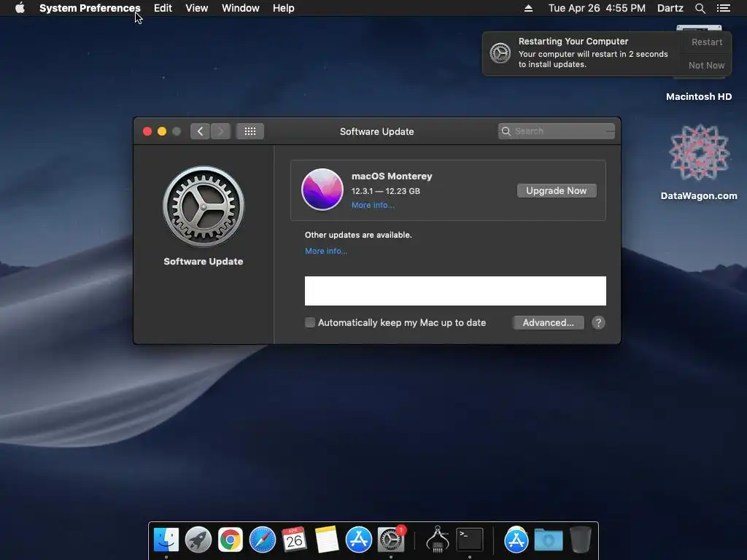Open Spotlight search magnifier icon

tap(700, 8)
